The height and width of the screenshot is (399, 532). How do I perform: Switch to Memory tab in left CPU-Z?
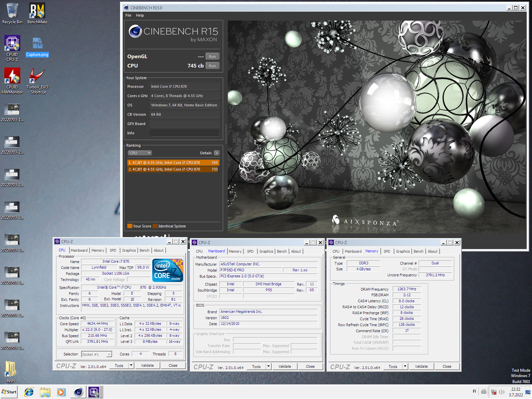pyautogui.click(x=98, y=250)
